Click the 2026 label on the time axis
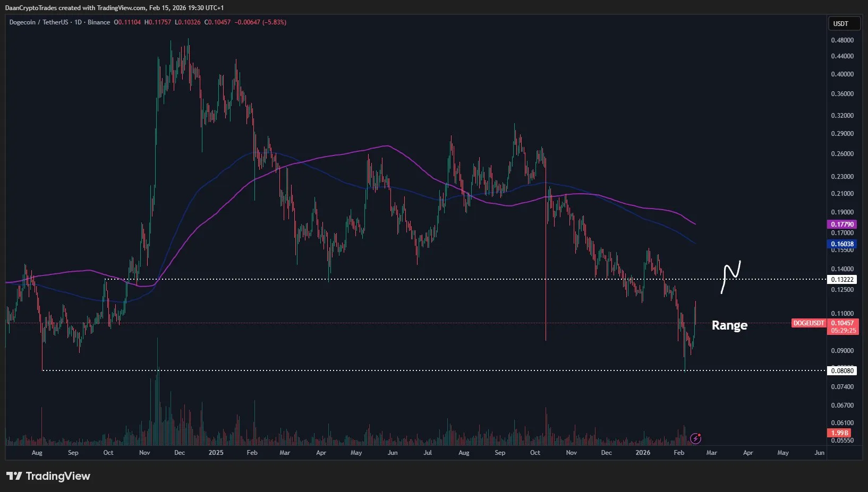Viewport: 868px width, 492px height. [643, 453]
